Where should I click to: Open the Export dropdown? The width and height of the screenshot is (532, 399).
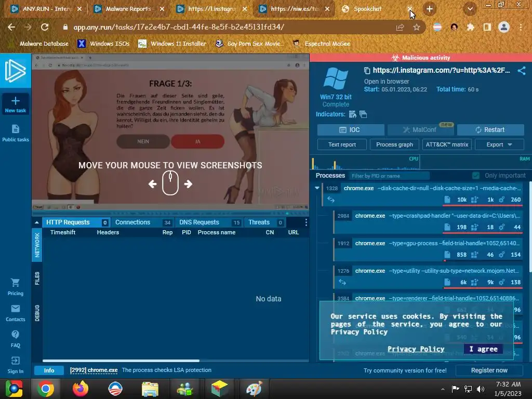tap(499, 144)
